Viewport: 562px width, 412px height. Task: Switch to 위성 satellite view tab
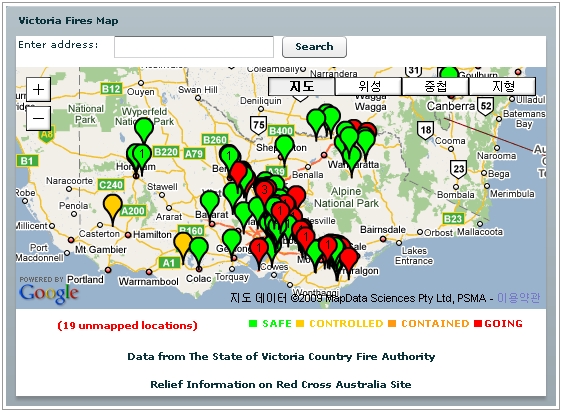[x=368, y=86]
